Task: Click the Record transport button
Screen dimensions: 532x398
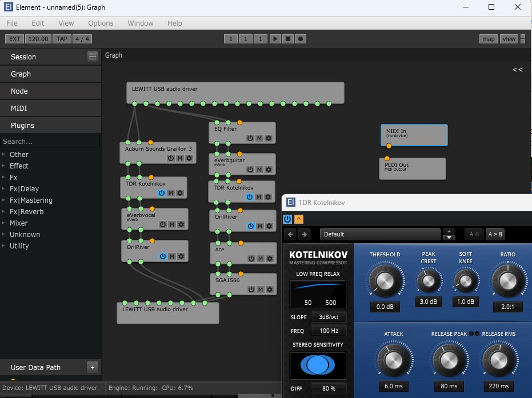Action: click(x=300, y=39)
